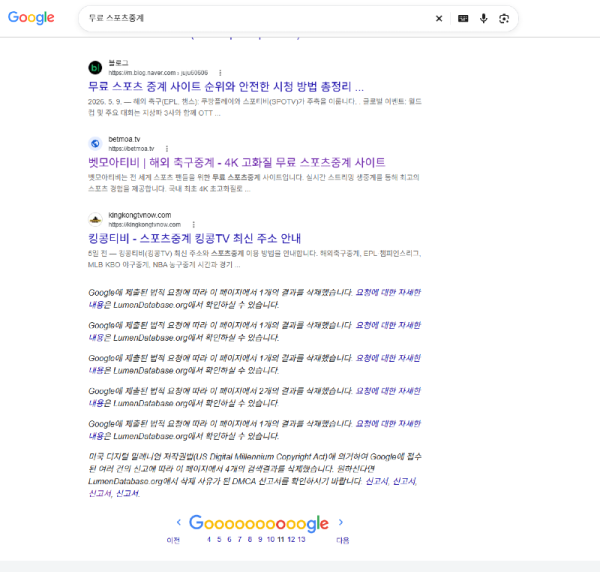
Task: Open the 킹콩티비 스포츠중계 최신 주소 result
Action: [x=194, y=238]
